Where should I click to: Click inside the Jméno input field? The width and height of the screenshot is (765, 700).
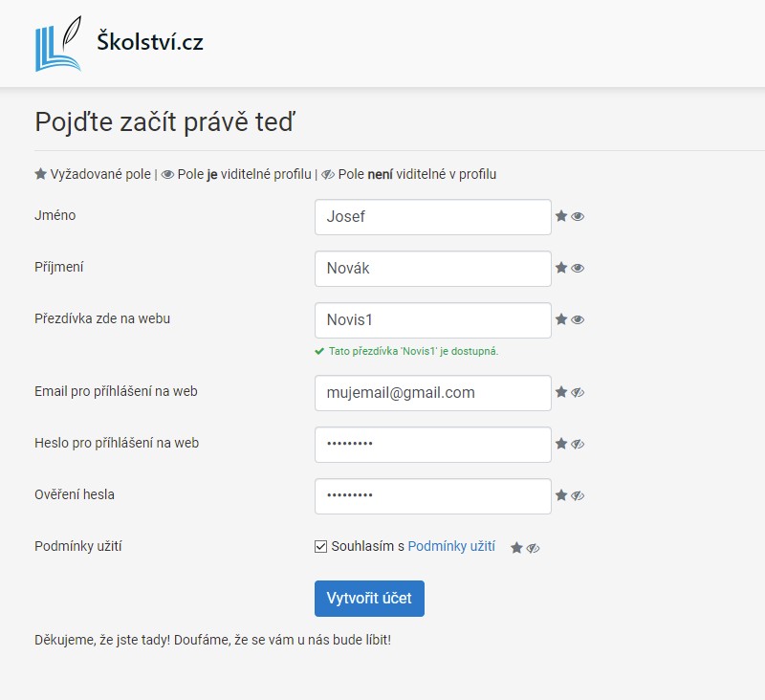(432, 217)
